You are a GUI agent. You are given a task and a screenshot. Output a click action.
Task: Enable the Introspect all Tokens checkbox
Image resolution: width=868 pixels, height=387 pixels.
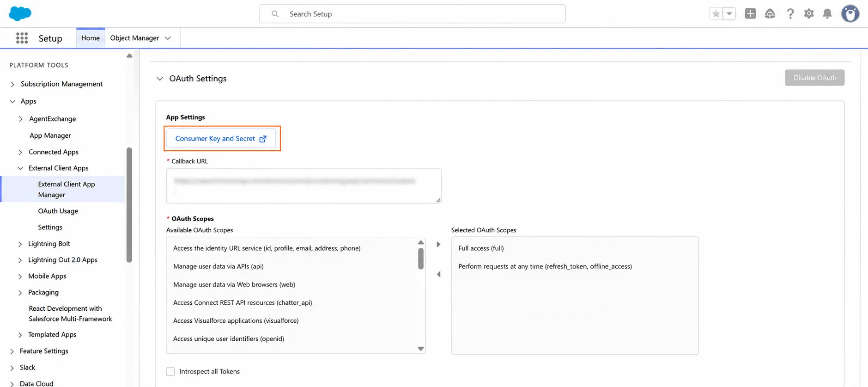tap(170, 371)
